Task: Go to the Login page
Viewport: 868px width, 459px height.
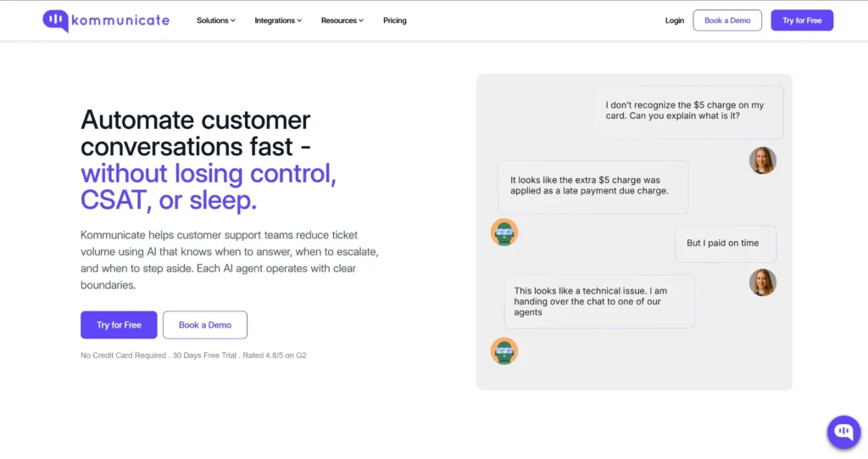Action: click(674, 20)
